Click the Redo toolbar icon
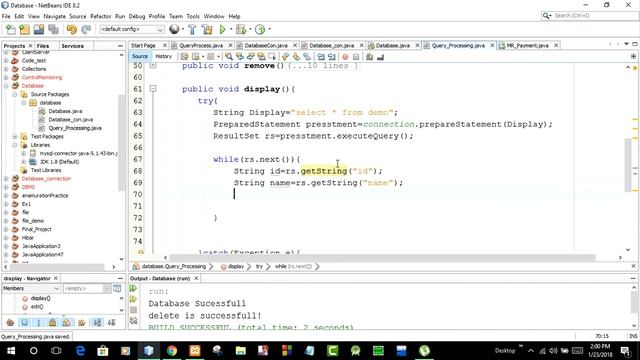This screenshot has height=360, width=640. click(86, 29)
